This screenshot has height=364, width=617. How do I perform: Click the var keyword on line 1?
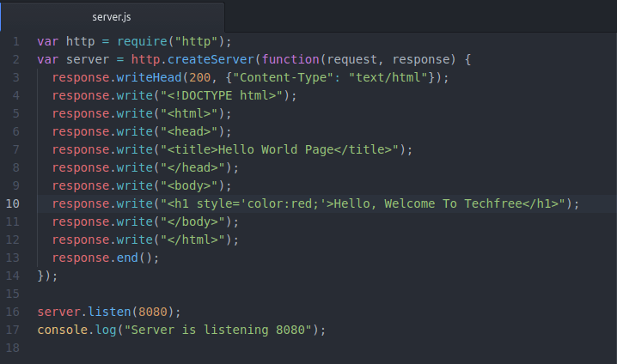[48, 41]
